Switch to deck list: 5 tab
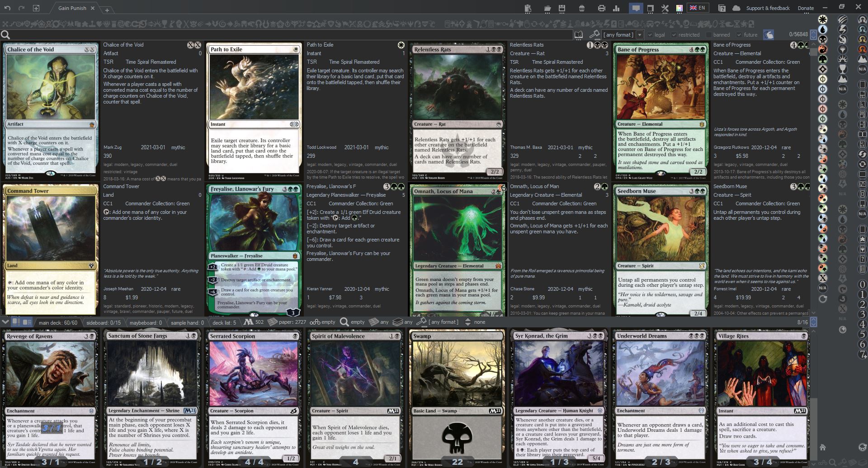868x468 pixels. 224,322
